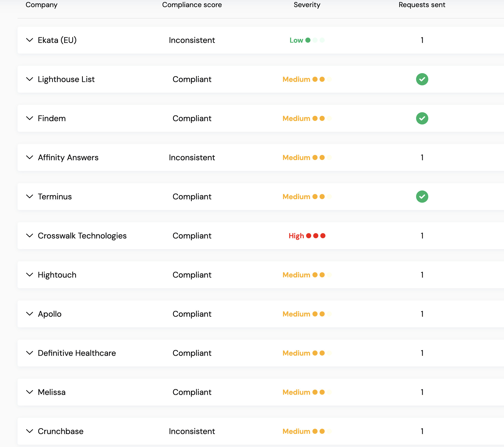This screenshot has width=504, height=447.
Task: Click the green checkmark for Terminus
Action: click(x=422, y=197)
